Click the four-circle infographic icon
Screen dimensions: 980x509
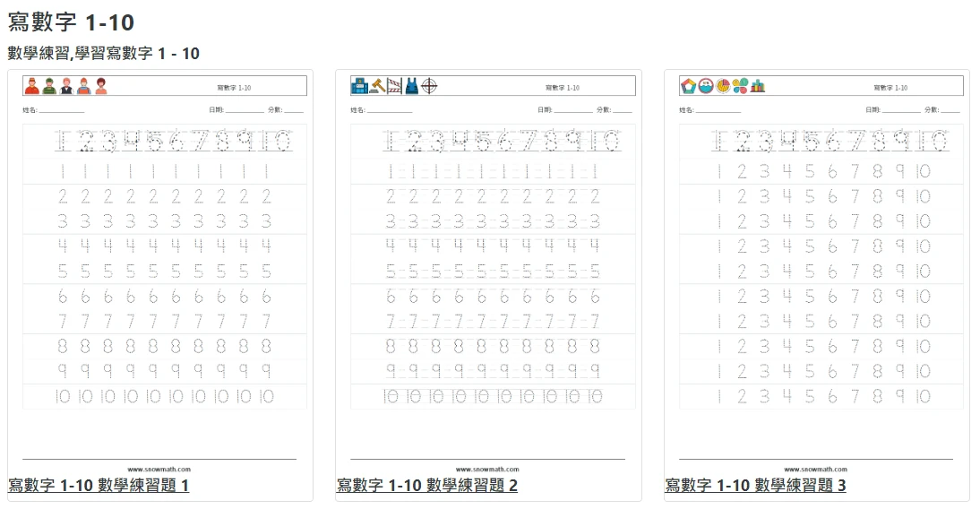click(741, 86)
